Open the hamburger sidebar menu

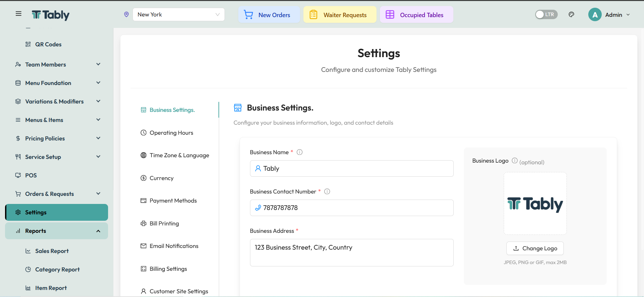(x=18, y=14)
